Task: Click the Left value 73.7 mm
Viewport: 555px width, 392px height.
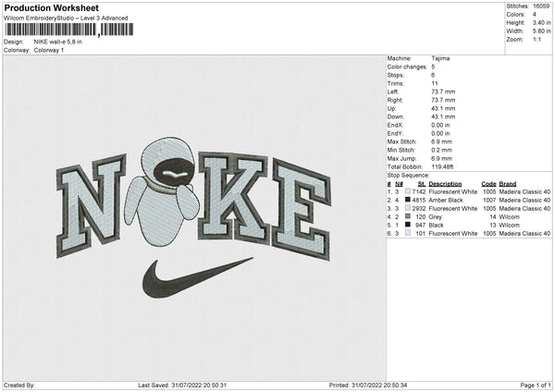Action: pos(443,92)
